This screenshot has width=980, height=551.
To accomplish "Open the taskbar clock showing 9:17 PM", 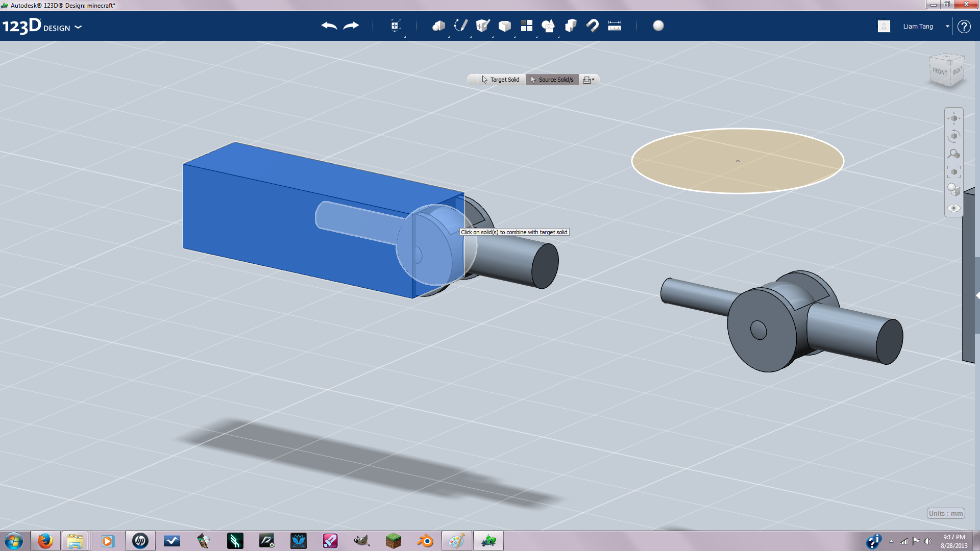I will tap(954, 541).
